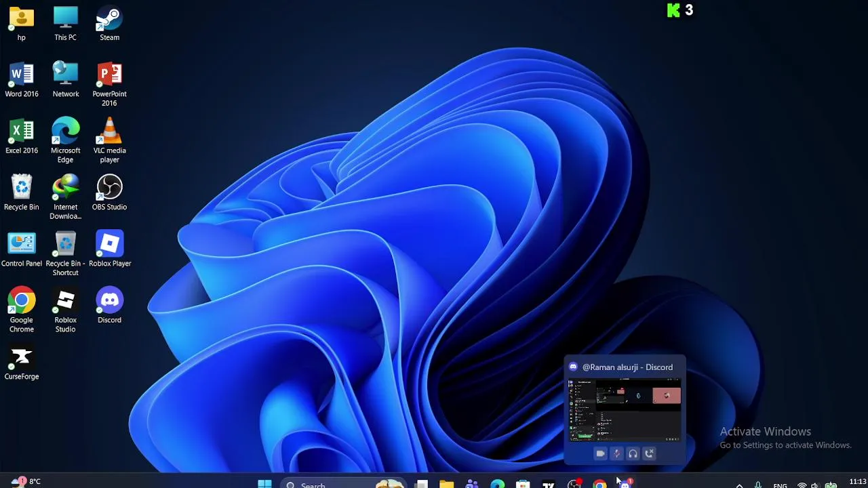Show hidden system tray icons chevron
The image size is (868, 488).
tap(739, 485)
